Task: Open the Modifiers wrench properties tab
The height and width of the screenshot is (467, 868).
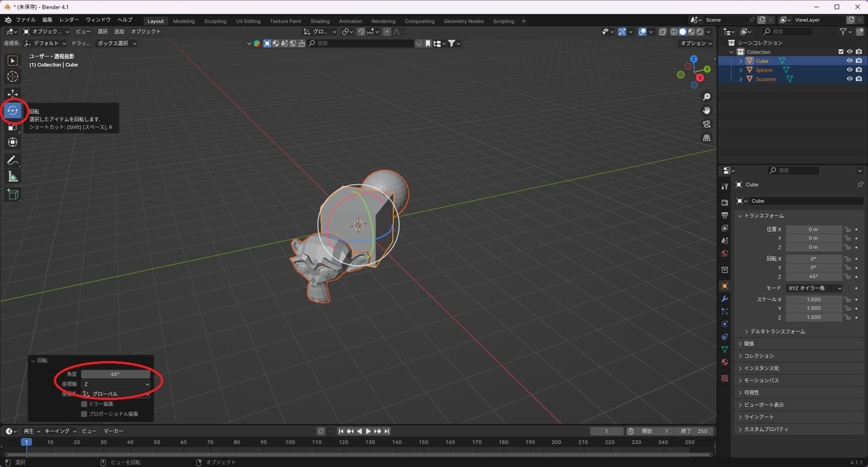Action: coord(725,298)
